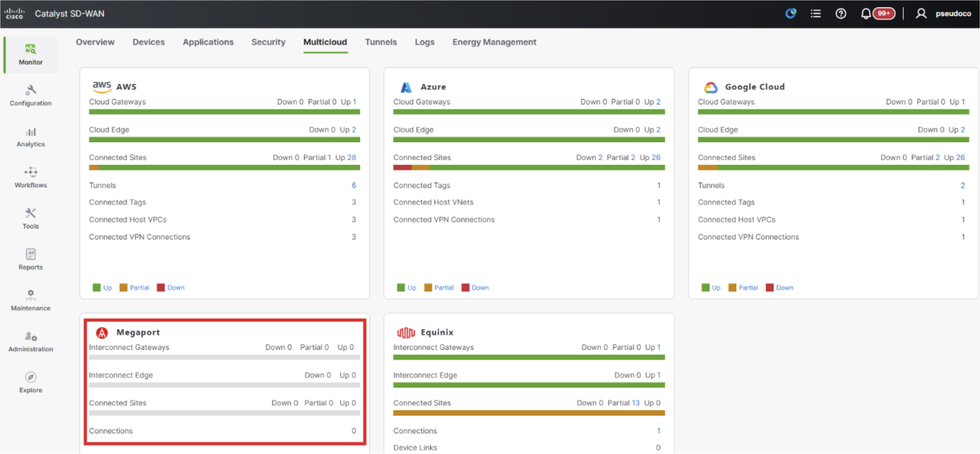Click the Catalyst SD-WAN title
The width and height of the screenshot is (980, 454).
tap(70, 14)
